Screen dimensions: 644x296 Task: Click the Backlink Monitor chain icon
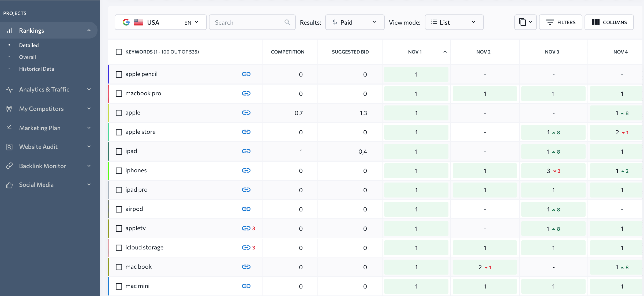click(x=9, y=166)
